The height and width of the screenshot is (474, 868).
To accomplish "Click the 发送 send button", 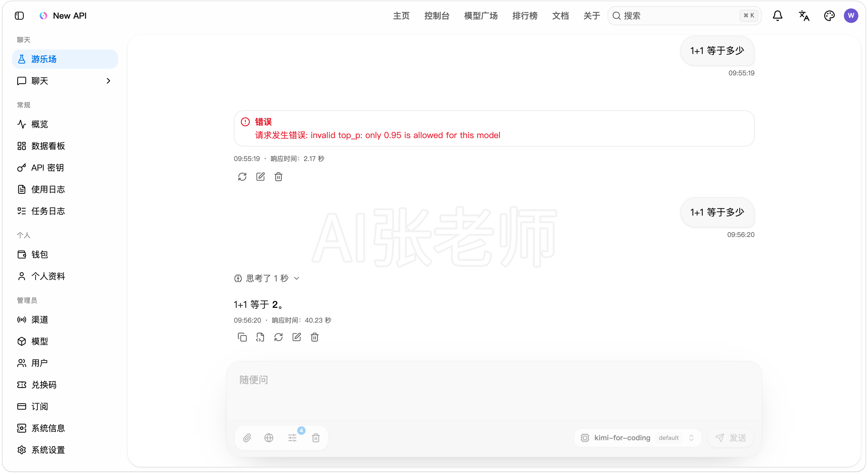I will tap(731, 438).
